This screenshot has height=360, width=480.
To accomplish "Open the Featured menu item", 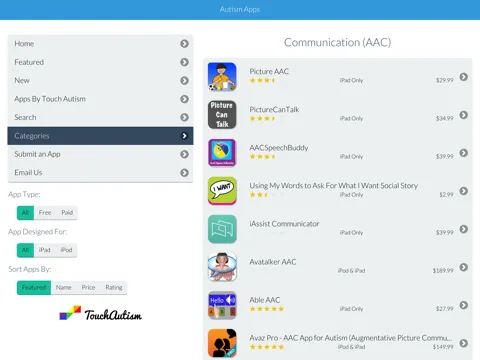I will click(100, 62).
